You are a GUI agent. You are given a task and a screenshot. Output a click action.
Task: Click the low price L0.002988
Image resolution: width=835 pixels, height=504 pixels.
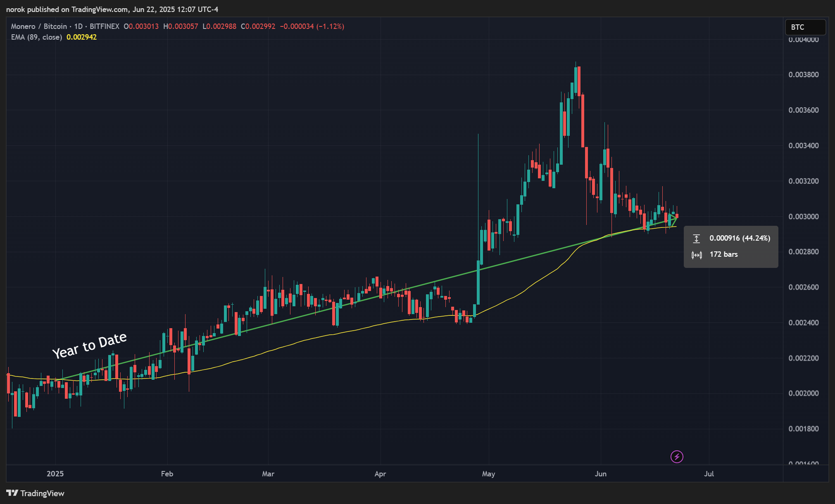tap(219, 26)
